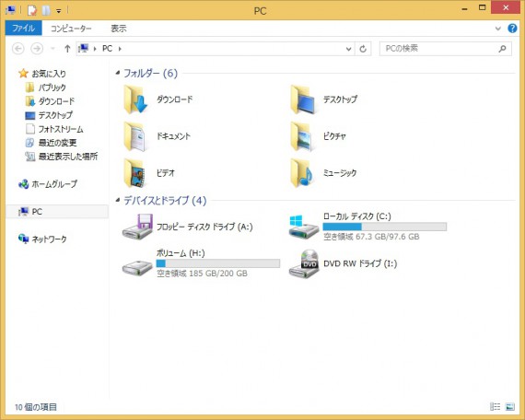525x420 pixels.
Task: Select the floppy disk drive (A:) icon
Action: coord(137,227)
